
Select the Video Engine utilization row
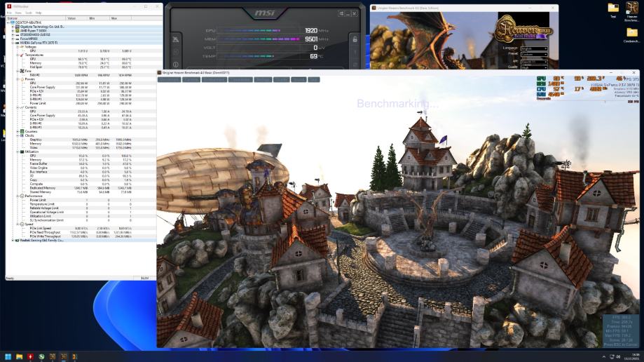[x=81, y=168]
